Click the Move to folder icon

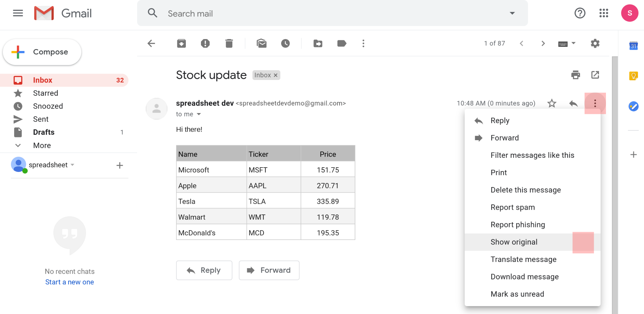318,43
